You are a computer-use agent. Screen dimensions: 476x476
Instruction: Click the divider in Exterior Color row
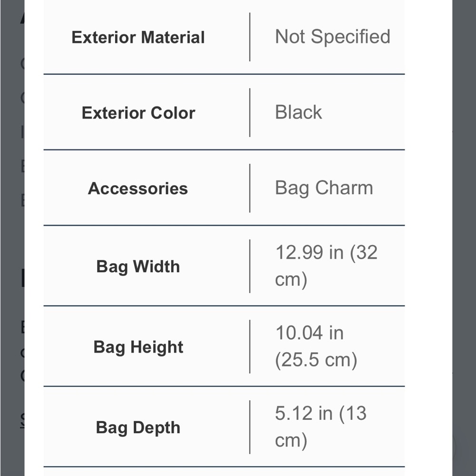pyautogui.click(x=250, y=113)
